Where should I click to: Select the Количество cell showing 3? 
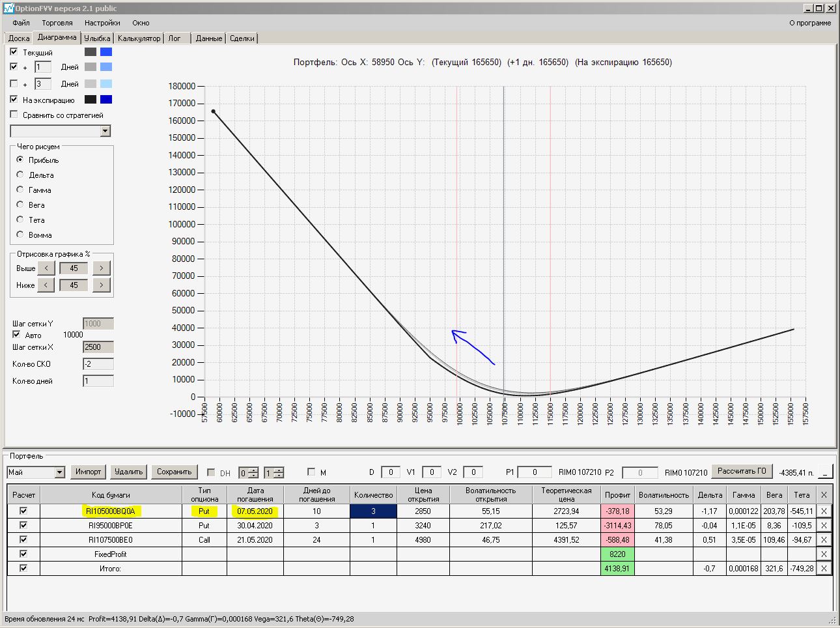(373, 511)
